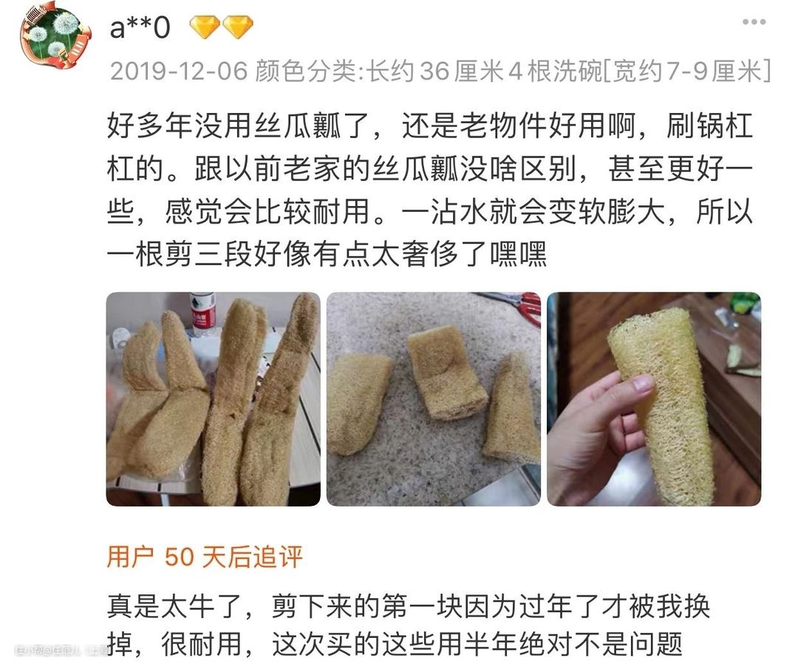
Task: Tap the username a**0
Action: coord(140,27)
